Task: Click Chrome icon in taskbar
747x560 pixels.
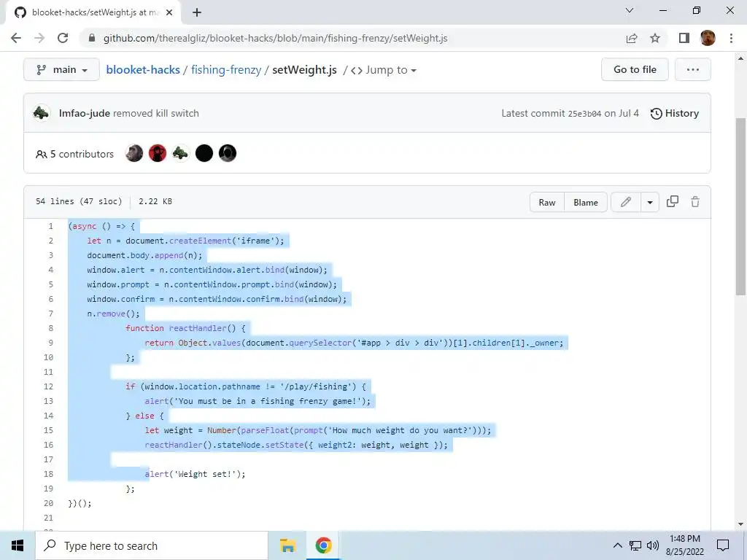Action: pyautogui.click(x=323, y=545)
